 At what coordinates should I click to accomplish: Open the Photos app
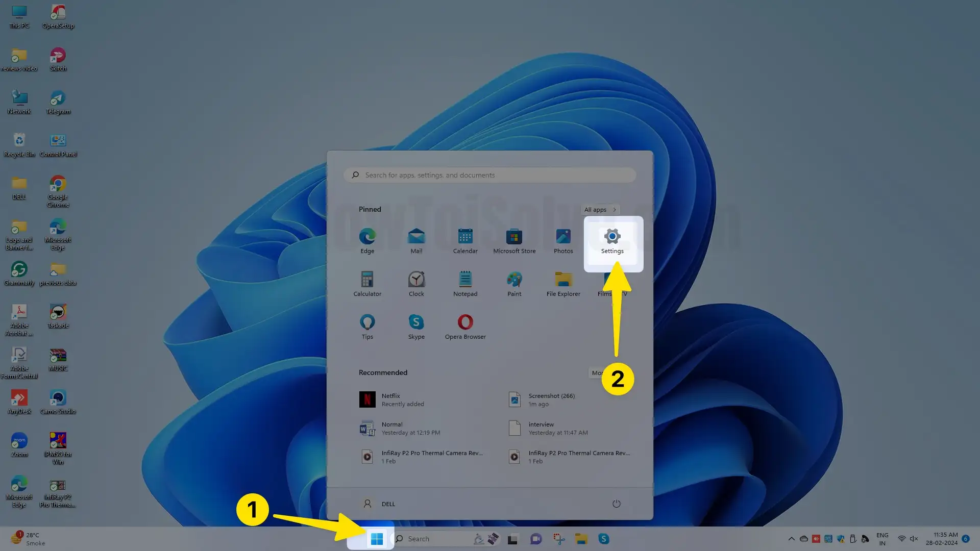(563, 241)
